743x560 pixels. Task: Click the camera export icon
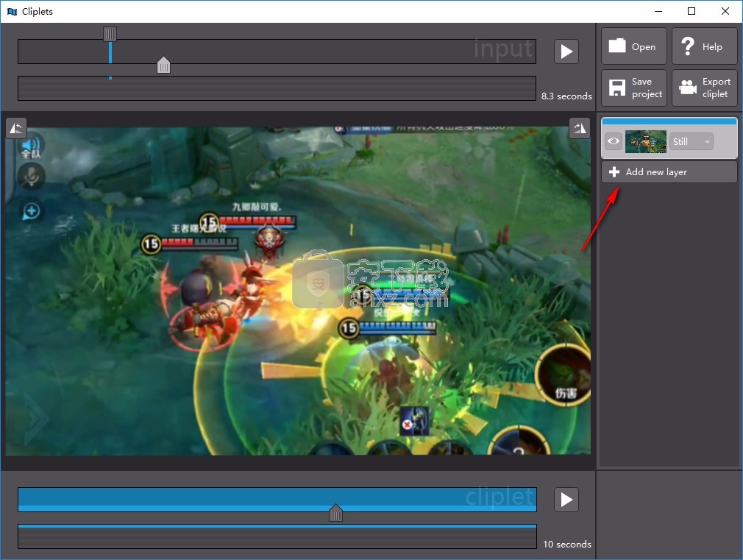tap(688, 88)
